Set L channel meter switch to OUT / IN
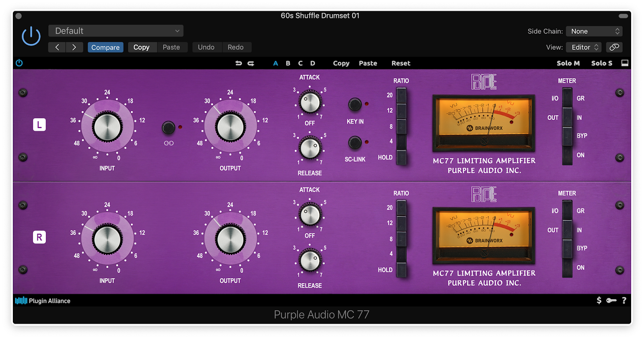The image size is (644, 339). (567, 117)
